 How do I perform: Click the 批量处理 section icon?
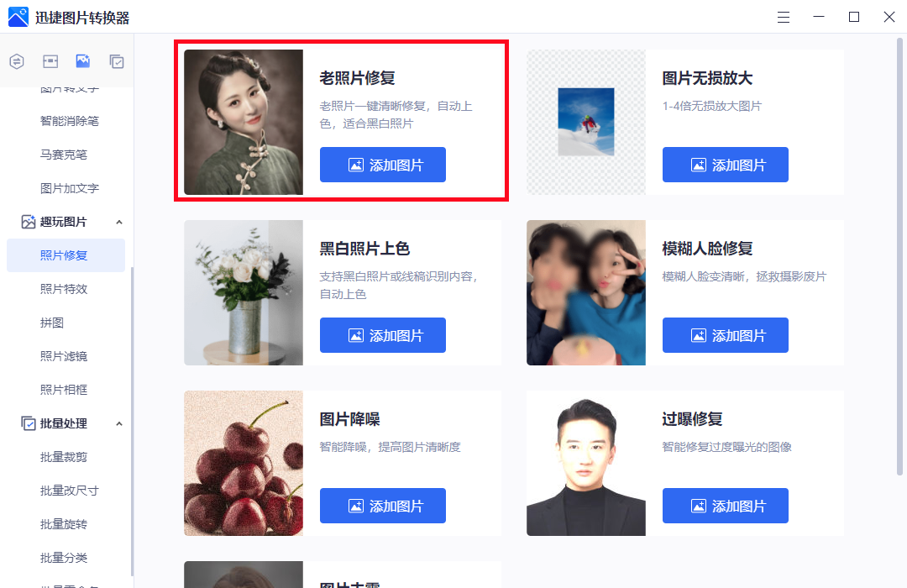pyautogui.click(x=29, y=423)
